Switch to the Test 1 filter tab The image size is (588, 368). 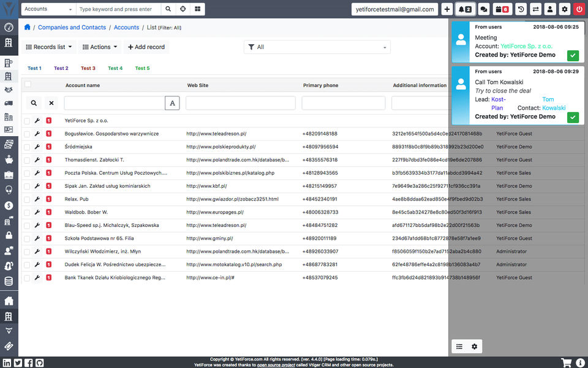34,68
